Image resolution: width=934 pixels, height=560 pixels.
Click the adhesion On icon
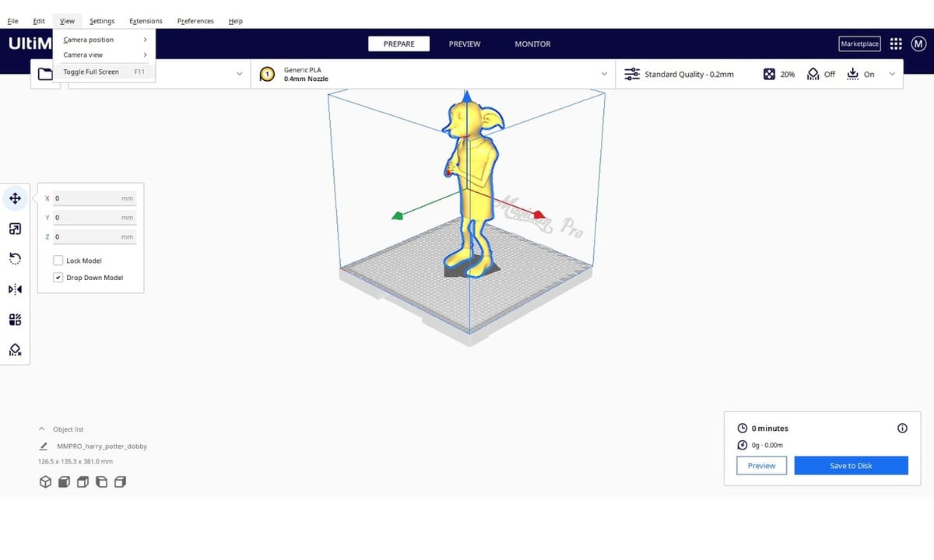tap(852, 74)
